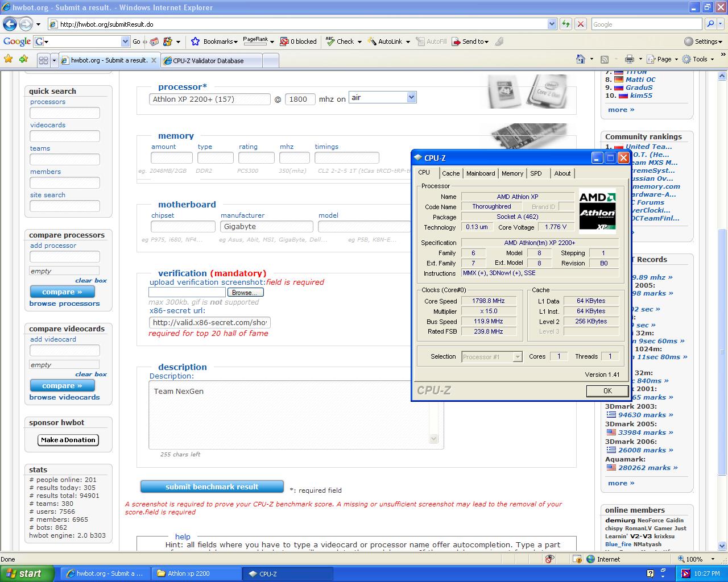
Task: Open the browse videocards link
Action: [64, 397]
